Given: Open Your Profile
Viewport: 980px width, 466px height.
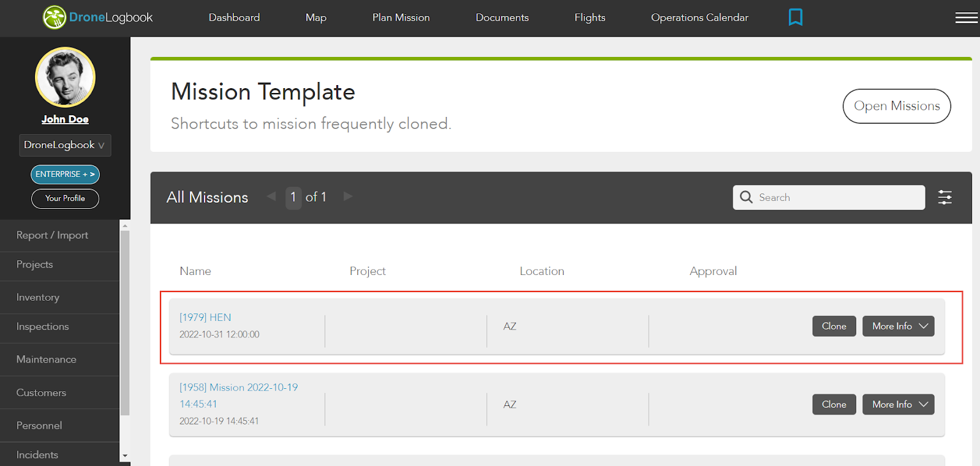Looking at the screenshot, I should pyautogui.click(x=65, y=198).
